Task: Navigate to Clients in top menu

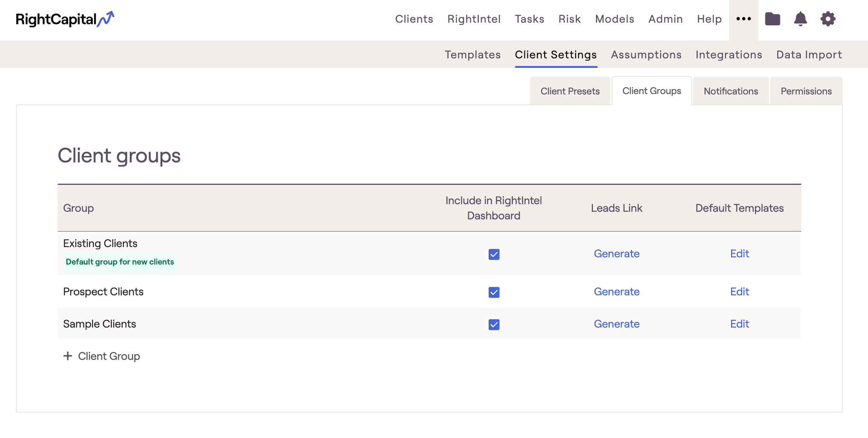Action: tap(414, 19)
